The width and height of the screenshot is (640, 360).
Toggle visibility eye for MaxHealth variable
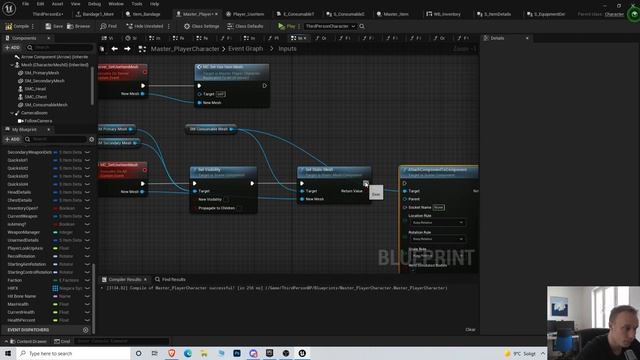(x=87, y=304)
